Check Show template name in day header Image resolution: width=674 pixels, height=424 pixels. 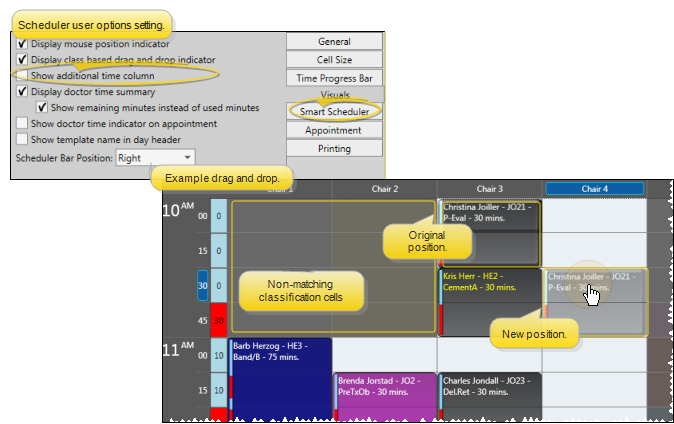[22, 139]
